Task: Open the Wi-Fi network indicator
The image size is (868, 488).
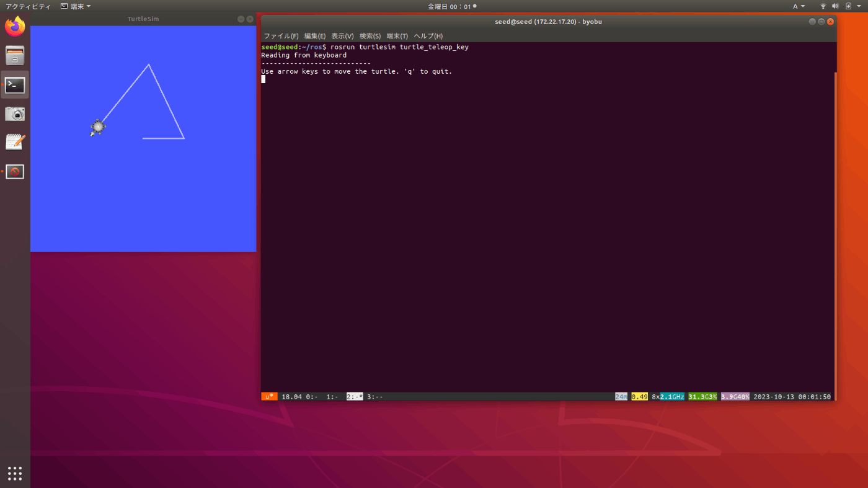Action: point(823,6)
